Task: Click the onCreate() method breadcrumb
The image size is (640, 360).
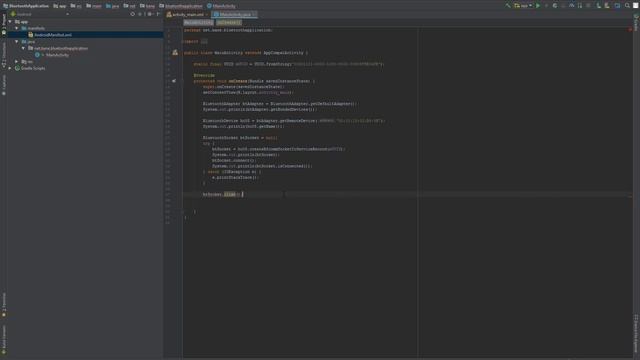Action: tap(229, 22)
